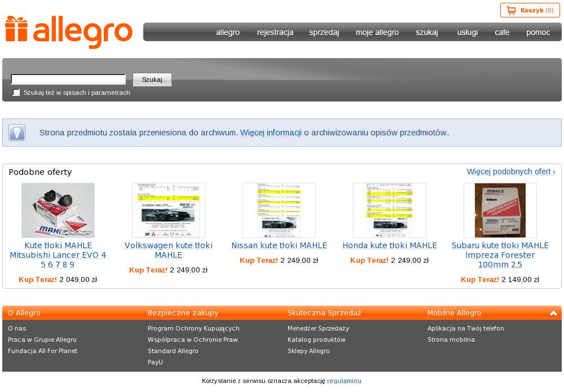This screenshot has height=392, width=564.
Task: Open the Koszyk shopping cart
Action: [530, 10]
